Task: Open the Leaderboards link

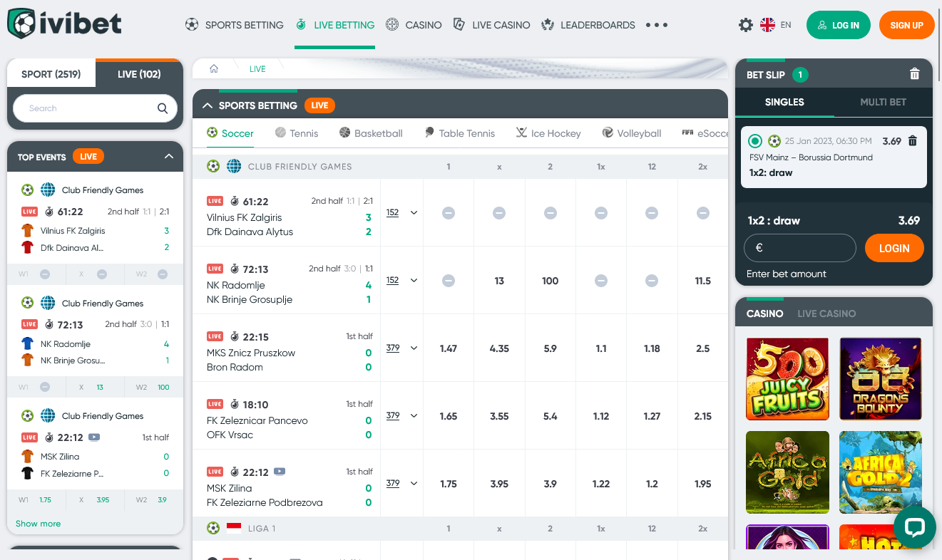Action: (588, 25)
